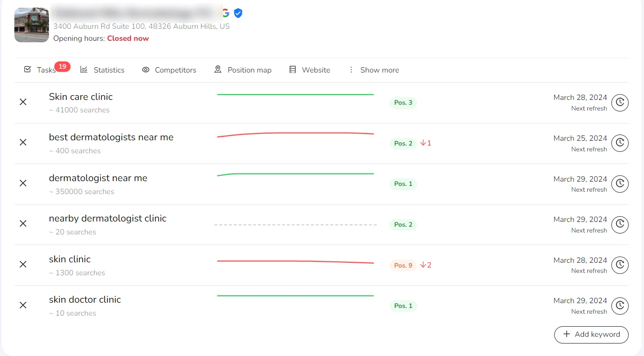644x356 pixels.
Task: Click the ~ 350000 searches text
Action: (82, 192)
